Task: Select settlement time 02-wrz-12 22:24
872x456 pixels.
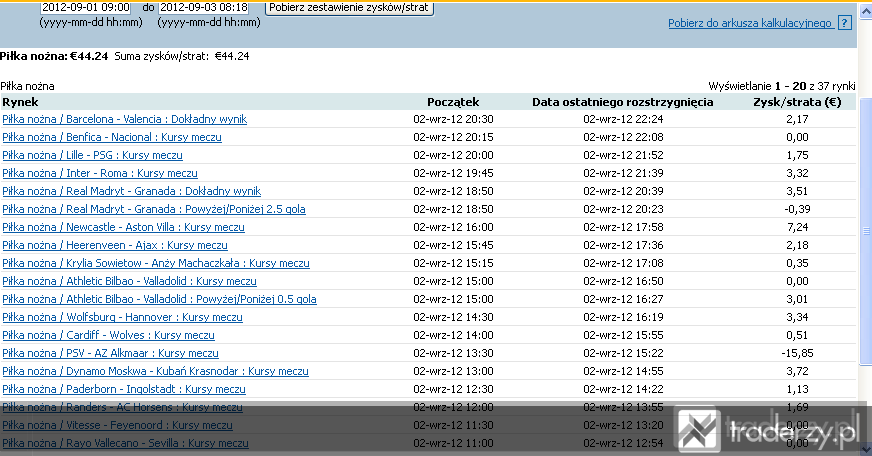Action: [623, 119]
